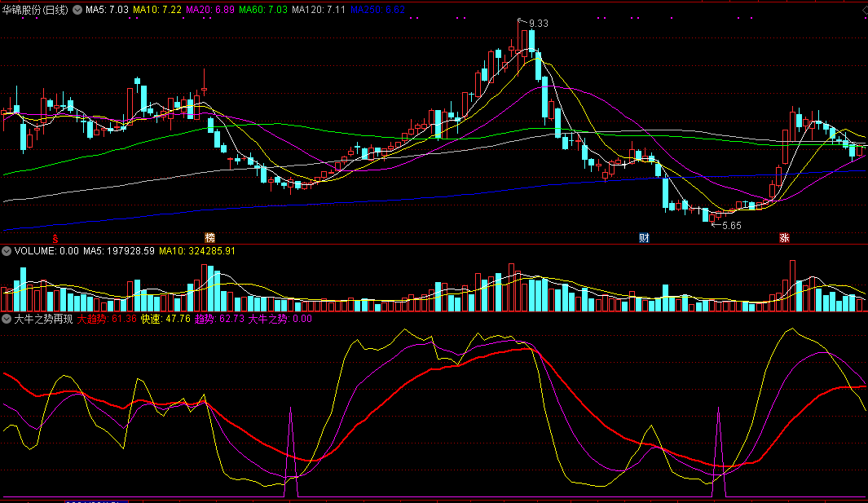Select the magenta MA20: 6.89 label
Screen dimensions: 868x503
210,10
